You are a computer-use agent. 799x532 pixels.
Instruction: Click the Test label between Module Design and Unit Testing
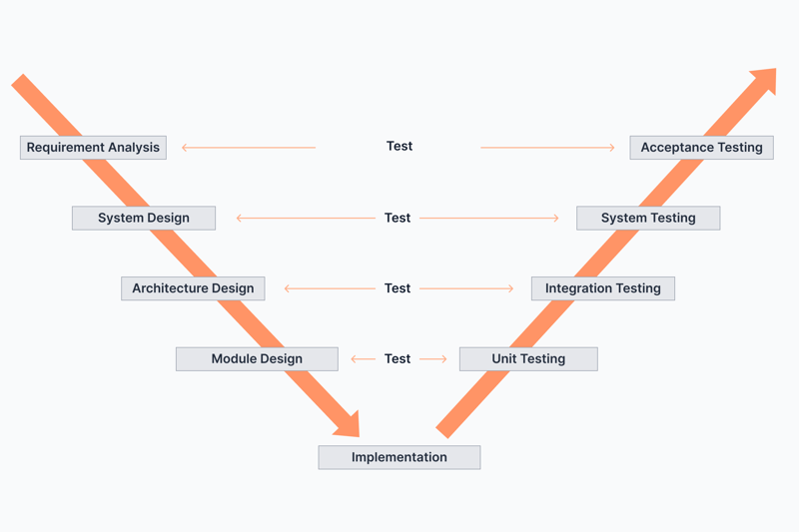tap(398, 359)
